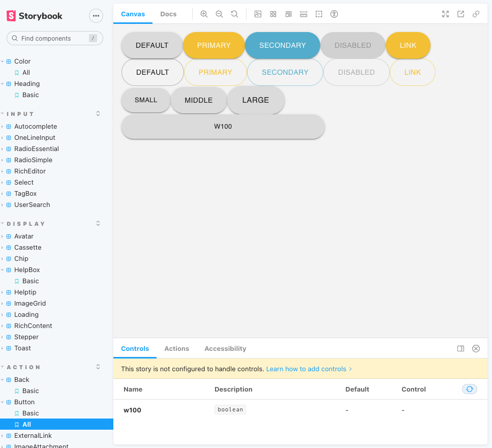Click the wide W100 button
The width and height of the screenshot is (492, 448).
[x=223, y=127]
